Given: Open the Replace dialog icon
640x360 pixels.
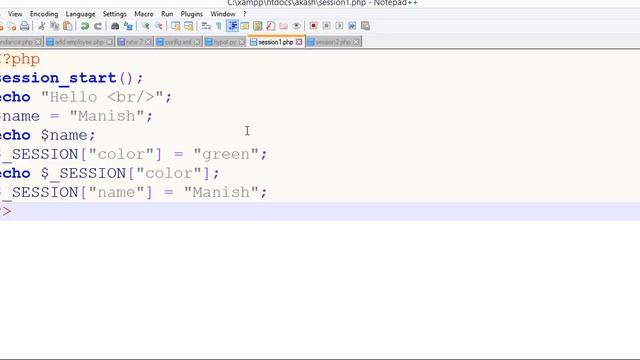Looking at the screenshot, I should (x=128, y=26).
